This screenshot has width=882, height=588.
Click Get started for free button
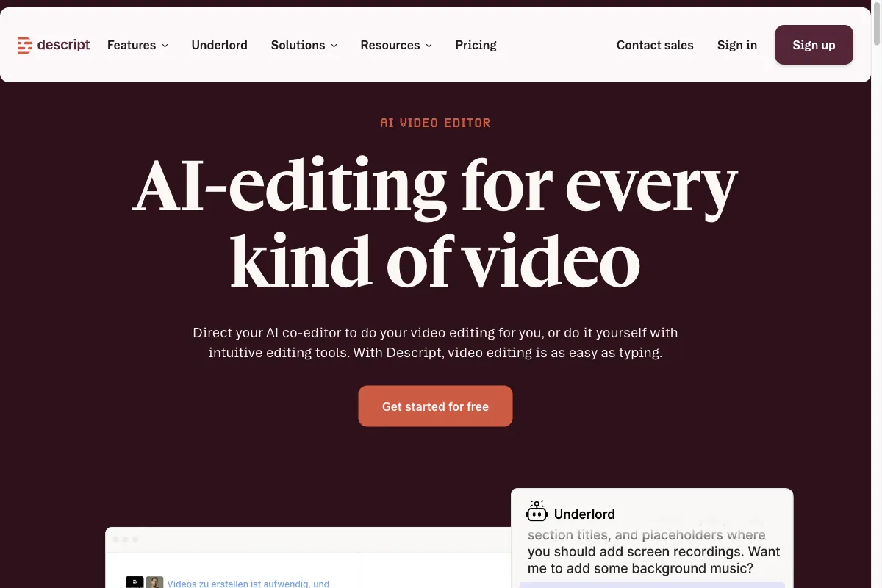click(435, 406)
